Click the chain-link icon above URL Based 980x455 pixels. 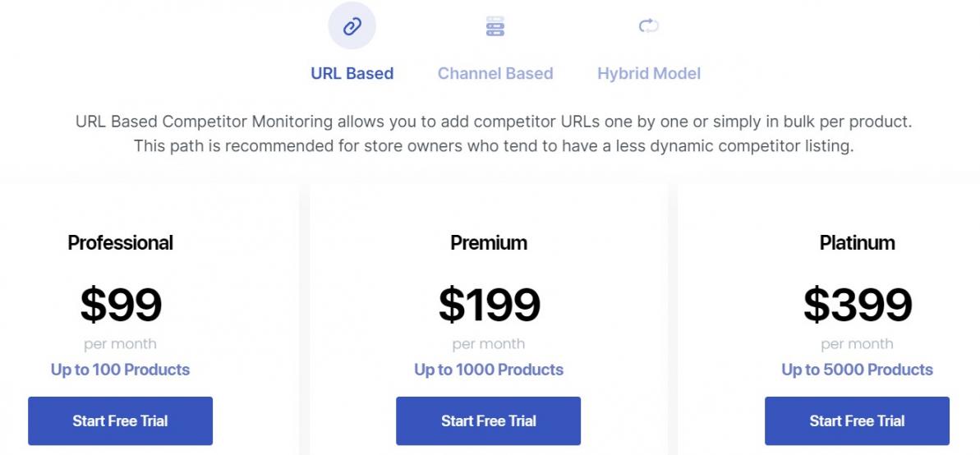[x=352, y=26]
